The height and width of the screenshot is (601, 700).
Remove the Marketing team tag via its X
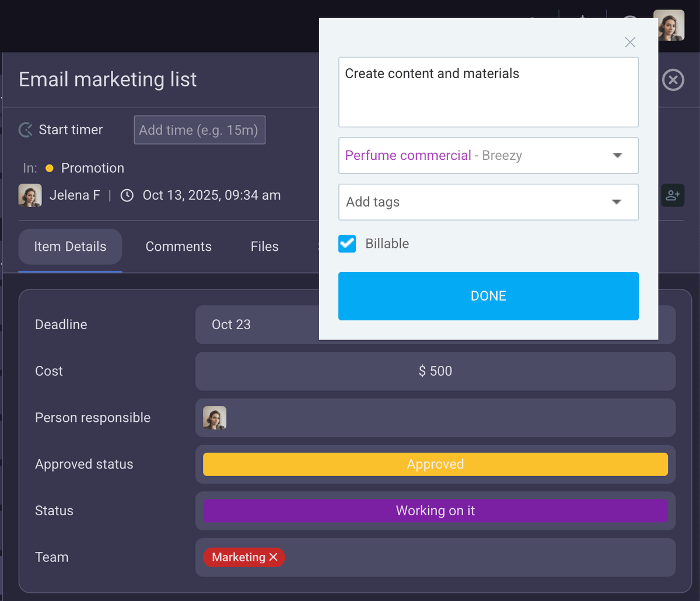pos(274,557)
